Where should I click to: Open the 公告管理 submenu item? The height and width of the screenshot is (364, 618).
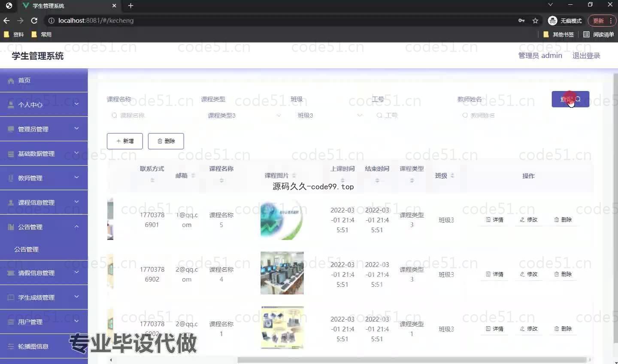pos(44,249)
